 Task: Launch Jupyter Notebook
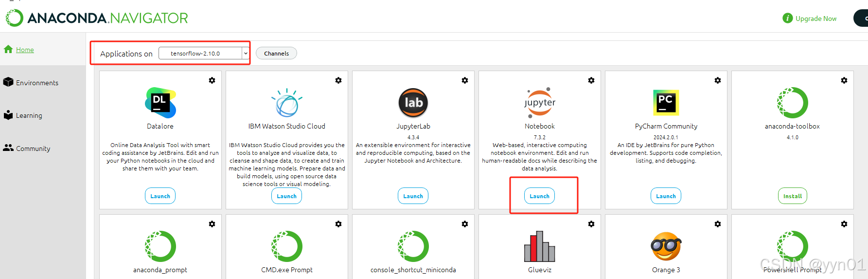(540, 196)
